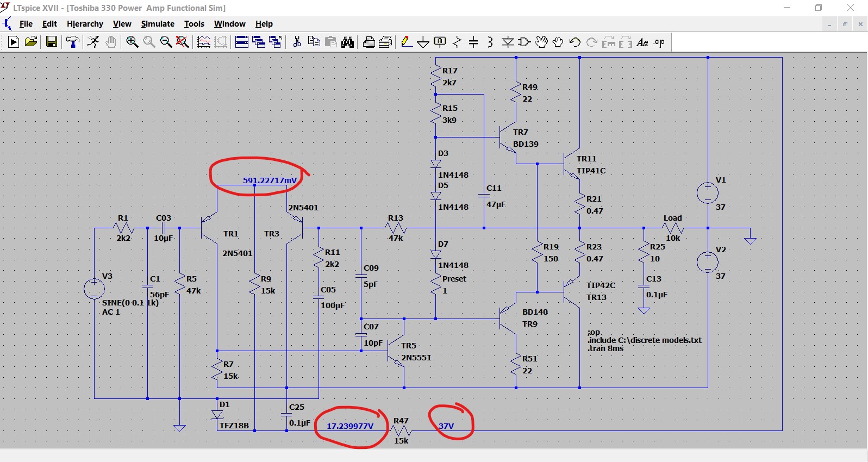Image resolution: width=868 pixels, height=462 pixels.
Task: Open the File menu
Action: (x=26, y=24)
